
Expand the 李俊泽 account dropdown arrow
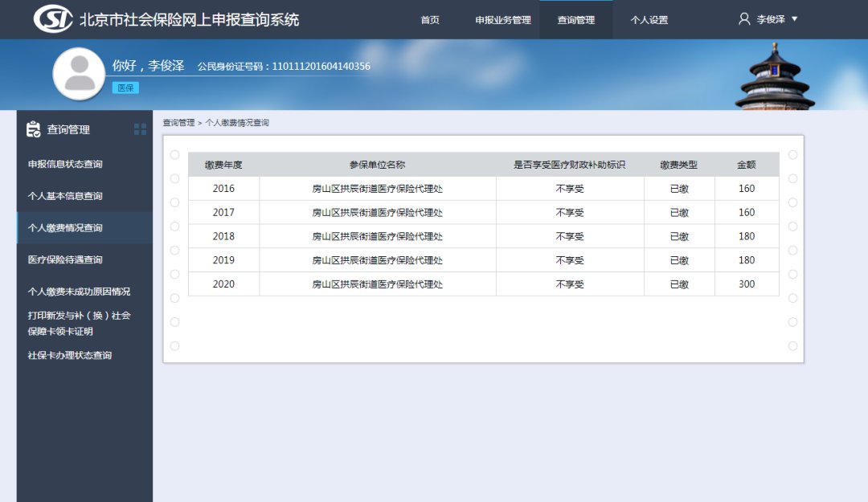click(x=795, y=18)
